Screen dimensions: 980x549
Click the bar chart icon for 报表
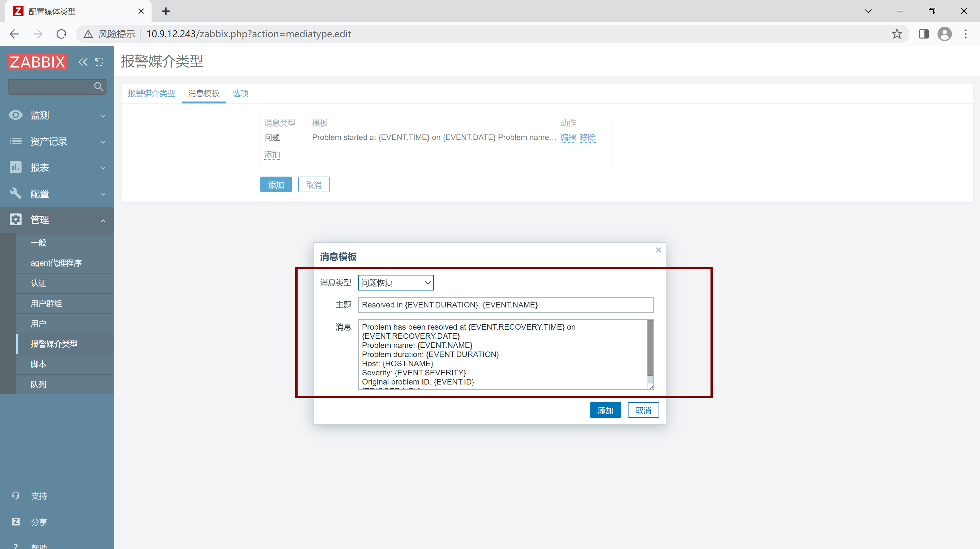[x=16, y=167]
